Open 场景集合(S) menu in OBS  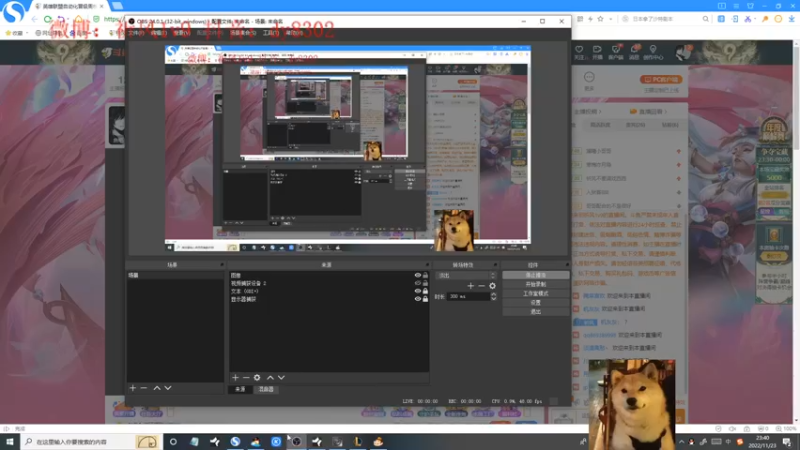(243, 33)
